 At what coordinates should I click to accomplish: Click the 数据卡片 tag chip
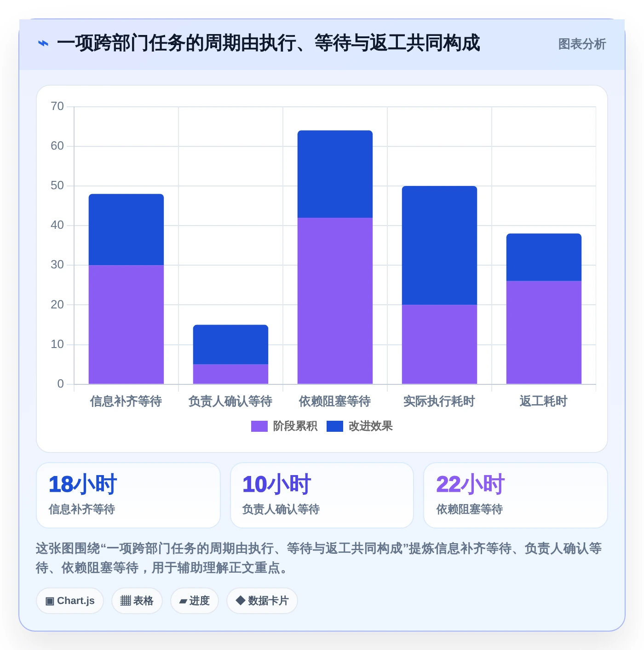click(x=262, y=601)
